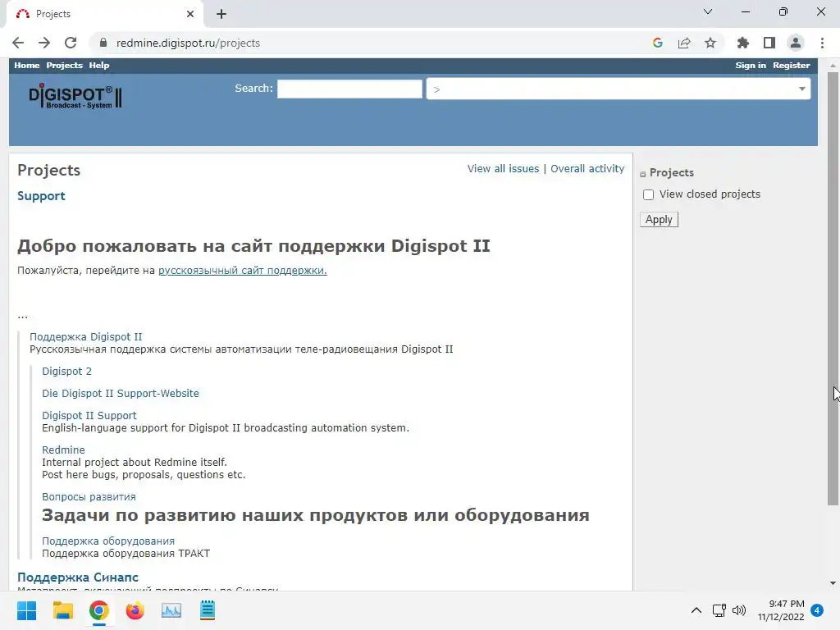Open Overall activity link
The width and height of the screenshot is (840, 630).
[587, 169]
